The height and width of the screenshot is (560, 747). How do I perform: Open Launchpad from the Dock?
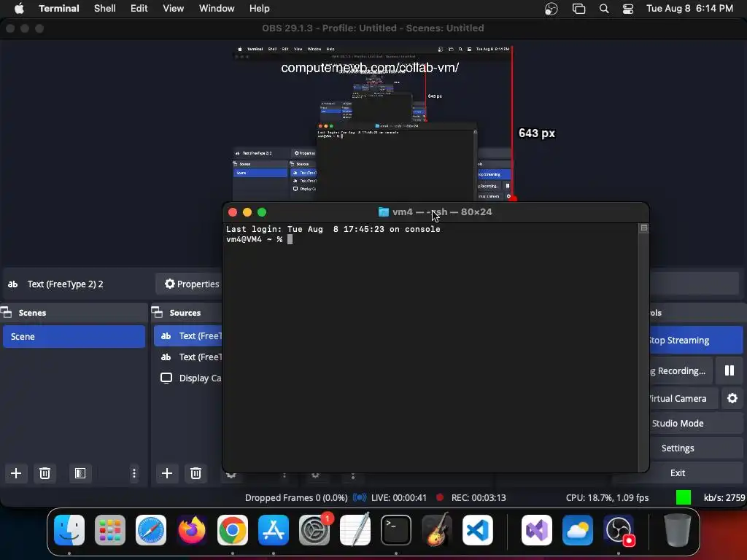110,530
